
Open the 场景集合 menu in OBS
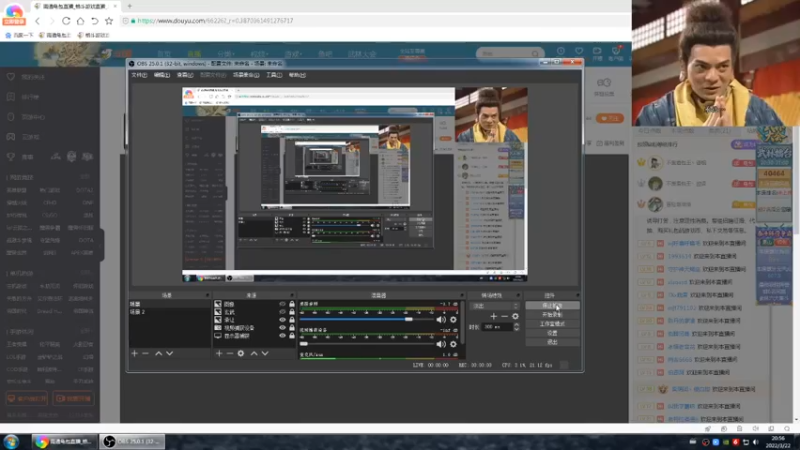pyautogui.click(x=246, y=75)
